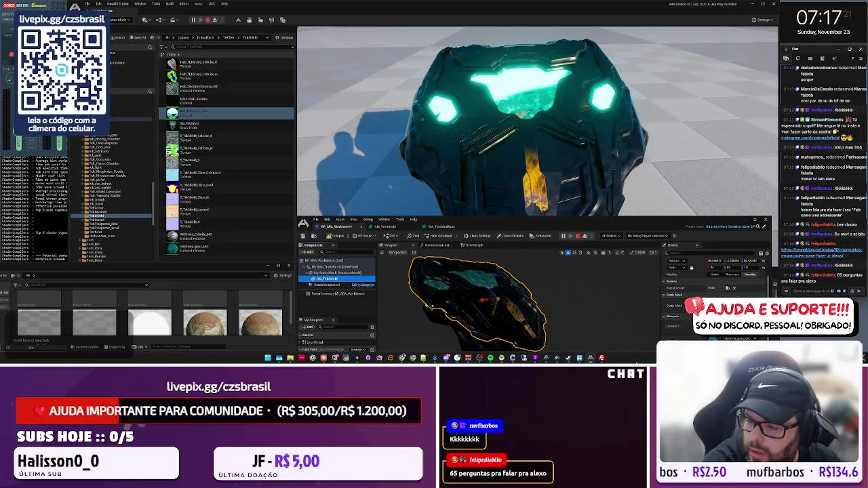The width and height of the screenshot is (868, 488).
Task: Stop play session in main editor toolbar
Action: click(x=208, y=20)
